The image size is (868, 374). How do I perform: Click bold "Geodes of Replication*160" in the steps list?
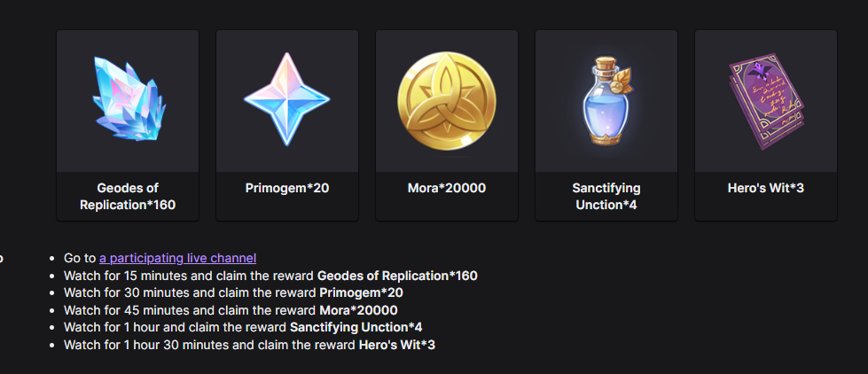point(397,276)
